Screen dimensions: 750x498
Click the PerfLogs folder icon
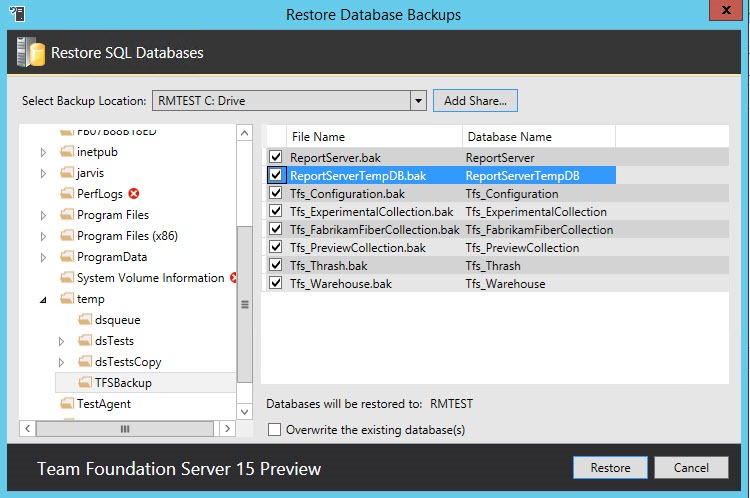(67, 194)
